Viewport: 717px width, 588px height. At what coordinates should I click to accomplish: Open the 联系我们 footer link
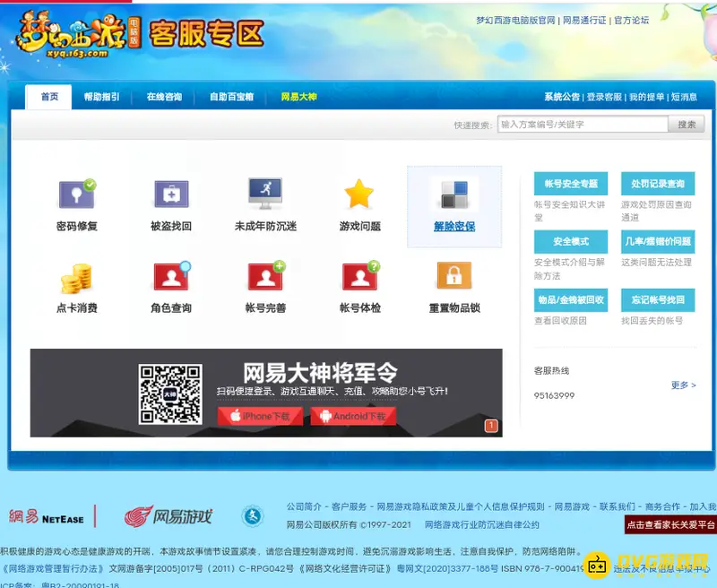(x=618, y=506)
